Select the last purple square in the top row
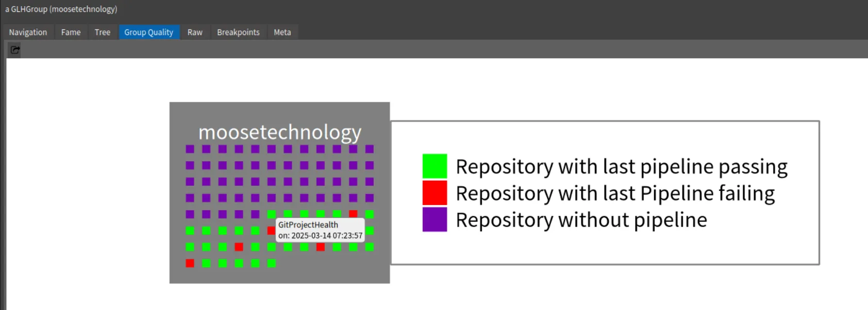This screenshot has height=310, width=868. pyautogui.click(x=370, y=149)
